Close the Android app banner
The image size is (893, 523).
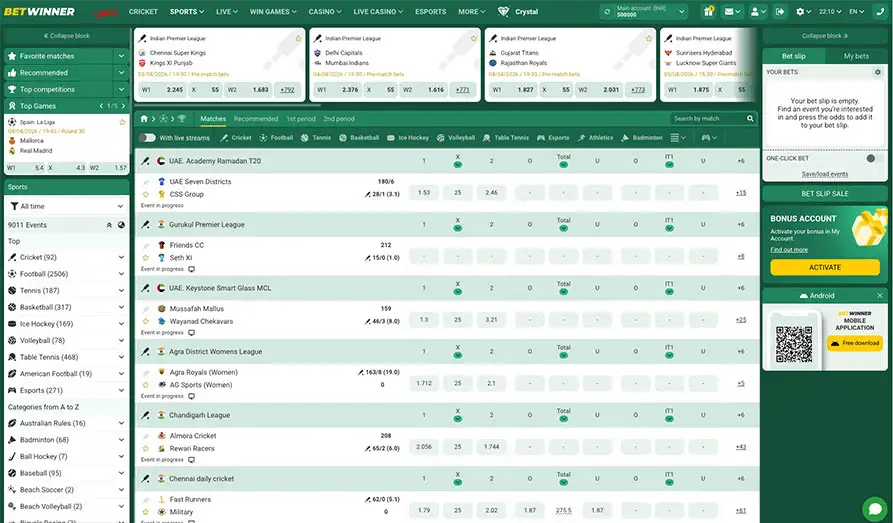(x=880, y=296)
